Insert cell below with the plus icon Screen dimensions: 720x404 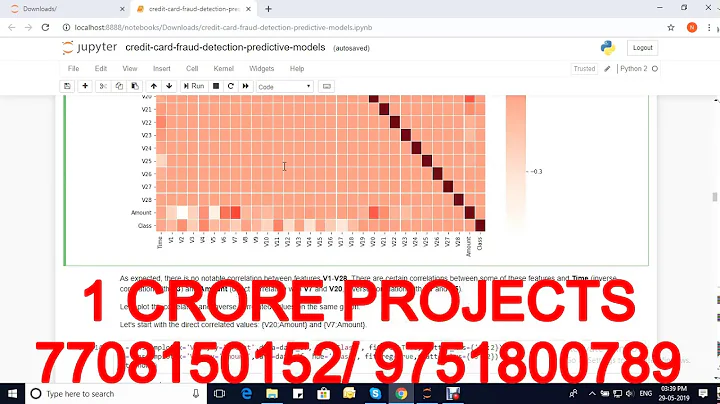pyautogui.click(x=85, y=86)
